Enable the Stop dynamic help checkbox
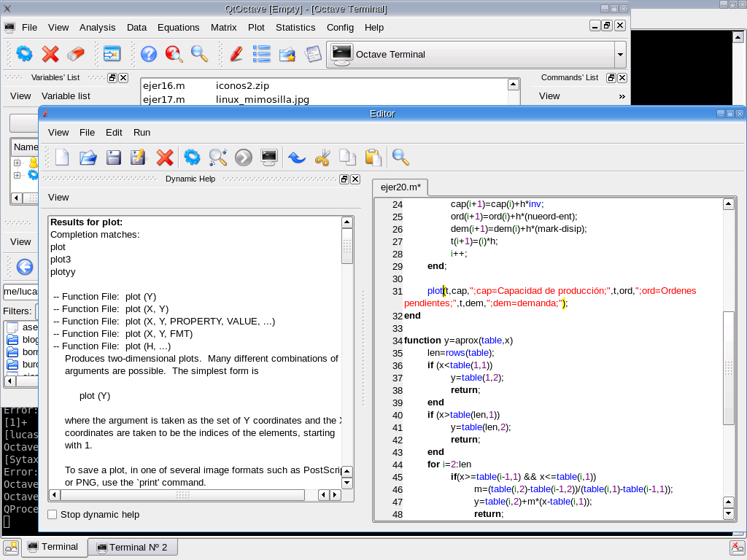The height and width of the screenshot is (560, 747). pos(53,515)
